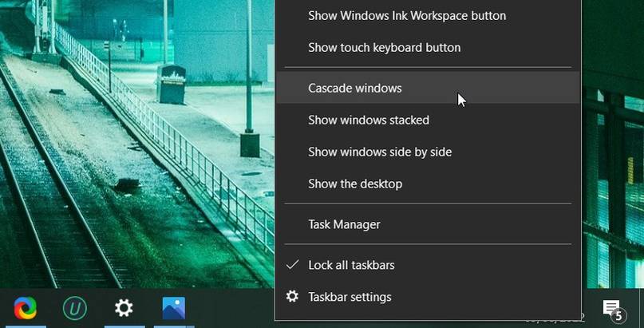
Task: Select Cascade windows from the menu
Action: point(355,88)
